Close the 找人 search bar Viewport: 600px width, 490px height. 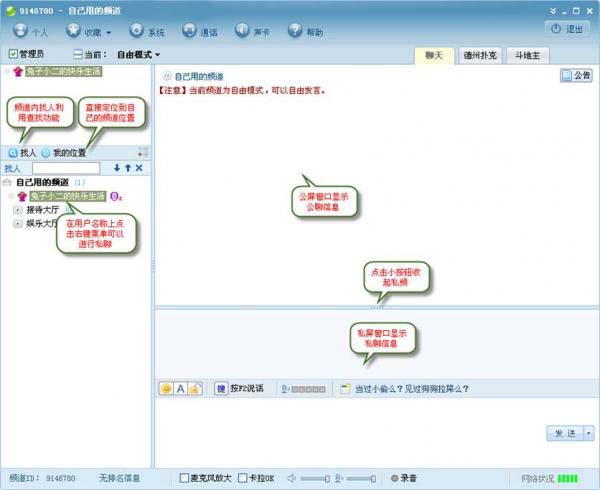[x=139, y=168]
